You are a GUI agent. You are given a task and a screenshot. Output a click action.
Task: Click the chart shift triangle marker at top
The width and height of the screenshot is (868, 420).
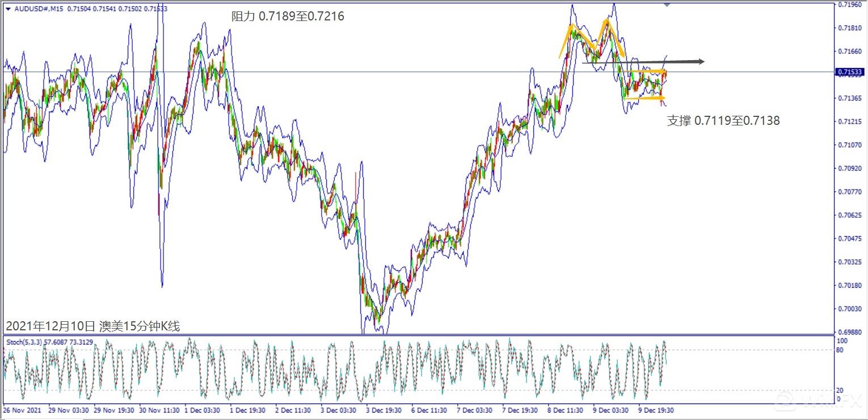[667, 5]
